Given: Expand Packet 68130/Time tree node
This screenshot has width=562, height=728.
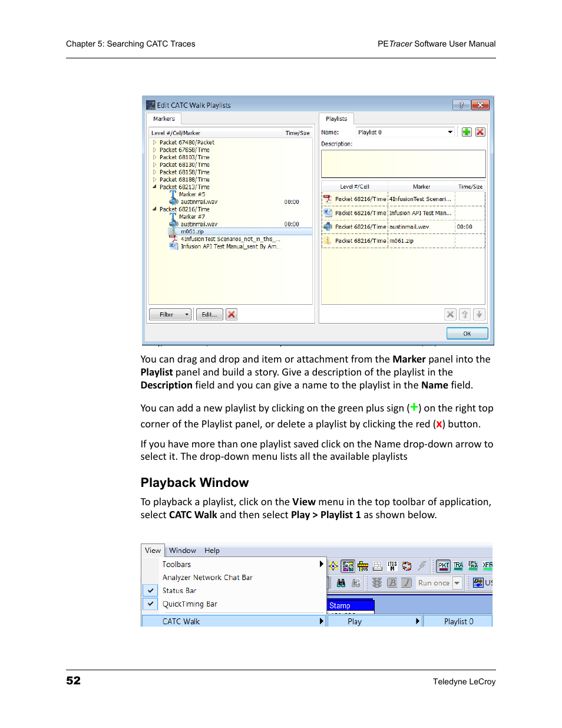Looking at the screenshot, I should click(x=155, y=164).
